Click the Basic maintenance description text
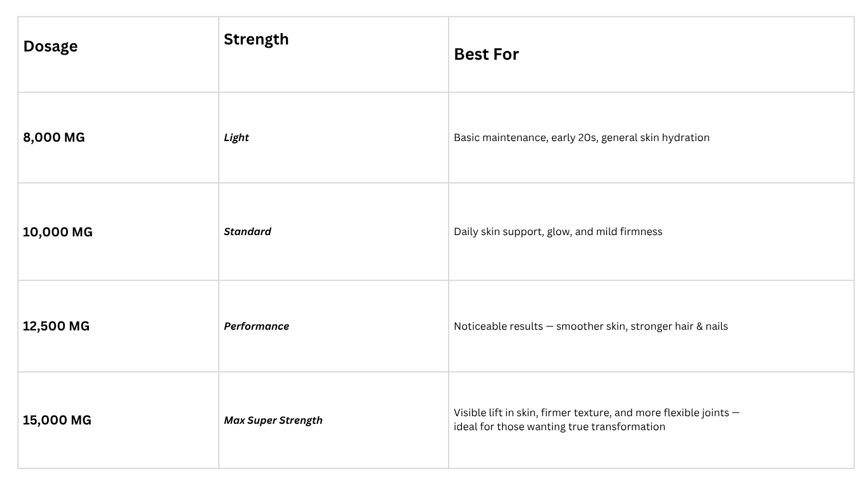868x488 pixels. click(x=581, y=138)
